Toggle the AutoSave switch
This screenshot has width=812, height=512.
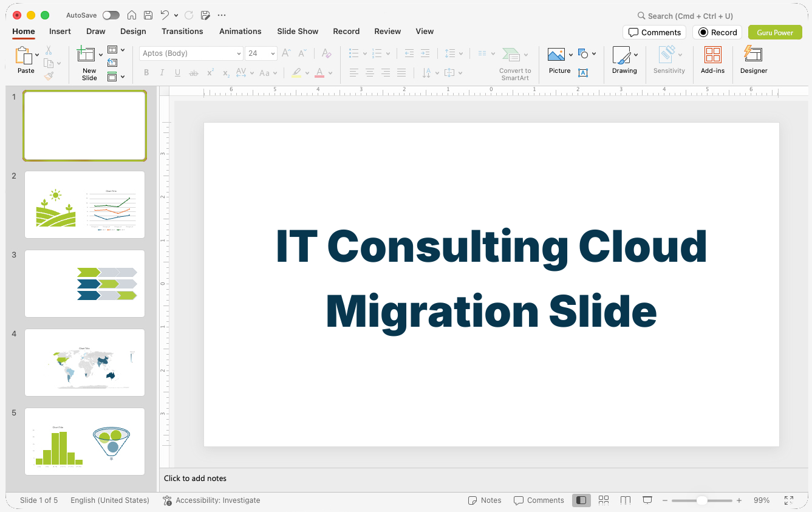[111, 15]
